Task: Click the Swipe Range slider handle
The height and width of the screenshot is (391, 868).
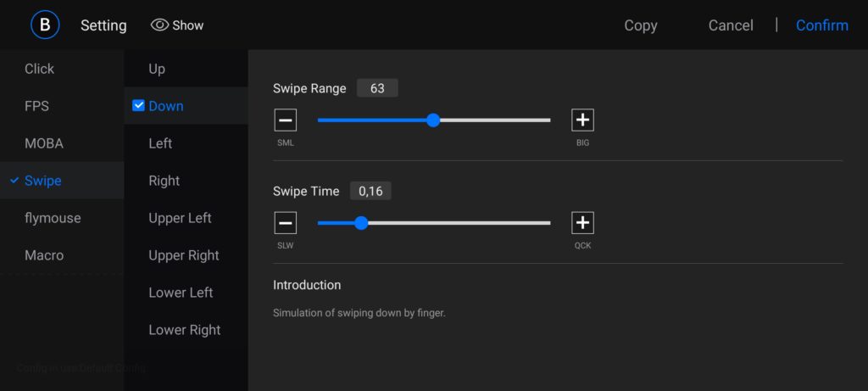Action: tap(433, 120)
